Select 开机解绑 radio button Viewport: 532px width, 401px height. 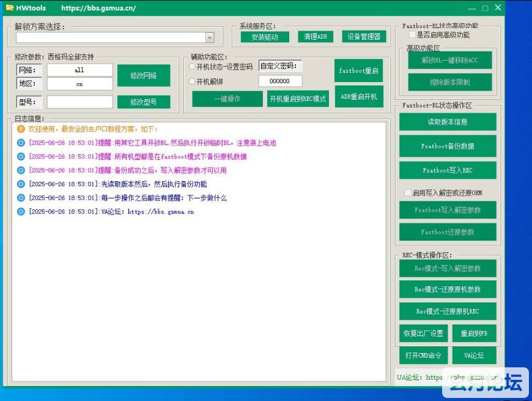click(191, 81)
